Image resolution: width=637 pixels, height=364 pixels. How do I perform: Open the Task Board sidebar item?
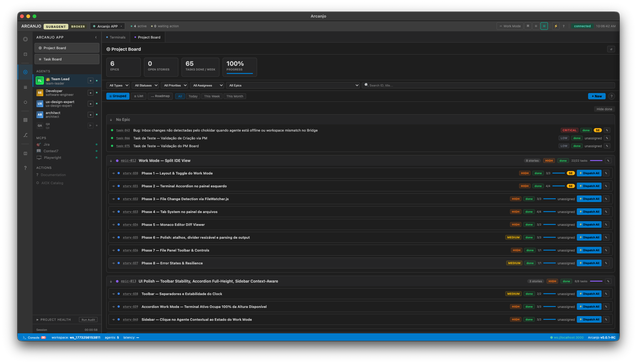coord(67,59)
